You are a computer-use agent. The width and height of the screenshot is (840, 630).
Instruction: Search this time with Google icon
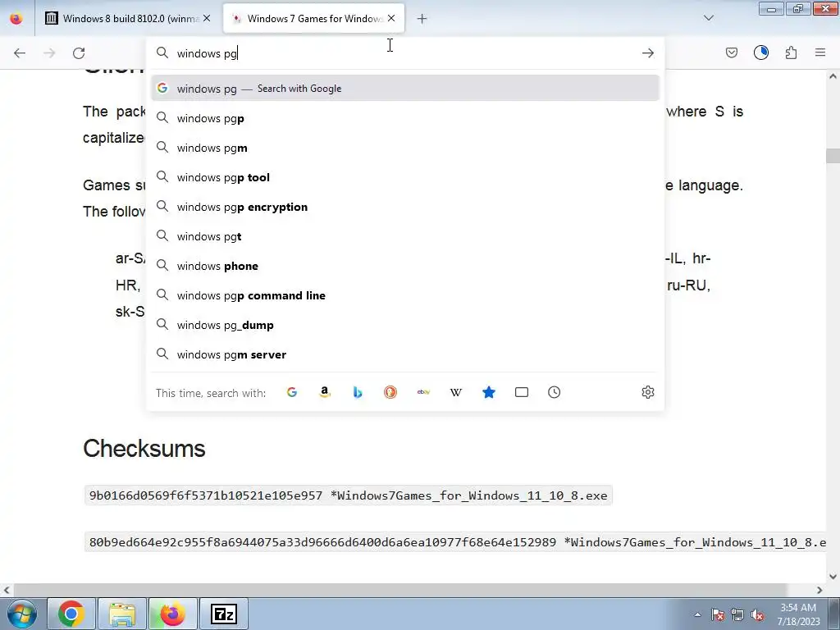[x=292, y=392]
